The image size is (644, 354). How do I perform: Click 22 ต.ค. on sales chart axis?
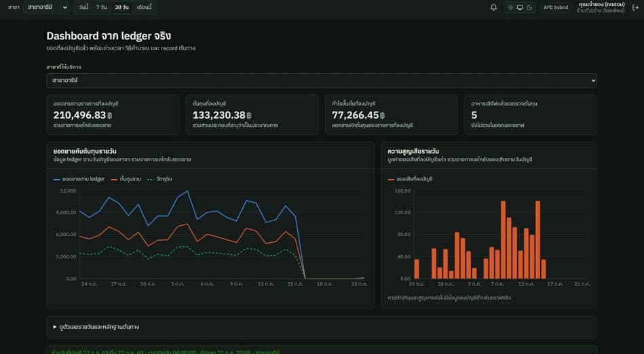coord(360,284)
